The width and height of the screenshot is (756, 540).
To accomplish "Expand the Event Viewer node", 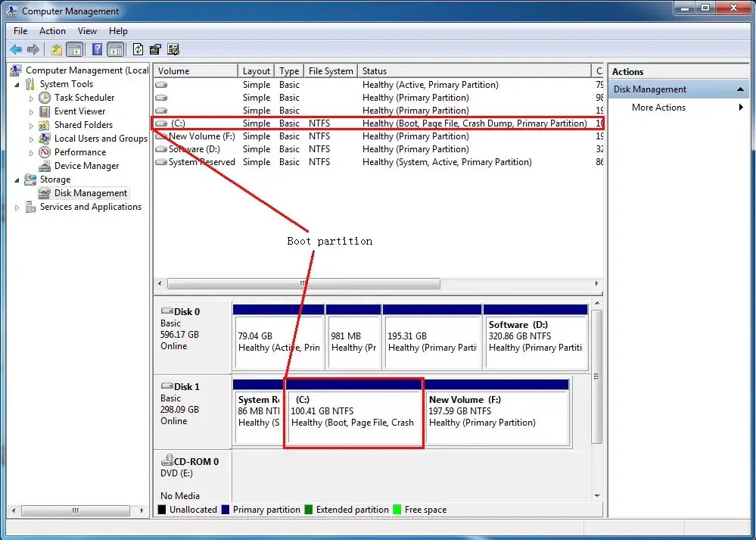I will tap(31, 112).
